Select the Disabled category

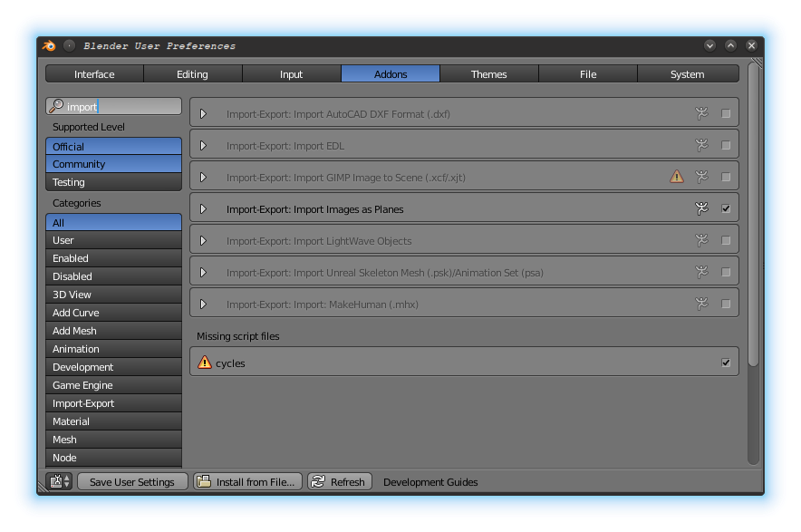tap(113, 276)
